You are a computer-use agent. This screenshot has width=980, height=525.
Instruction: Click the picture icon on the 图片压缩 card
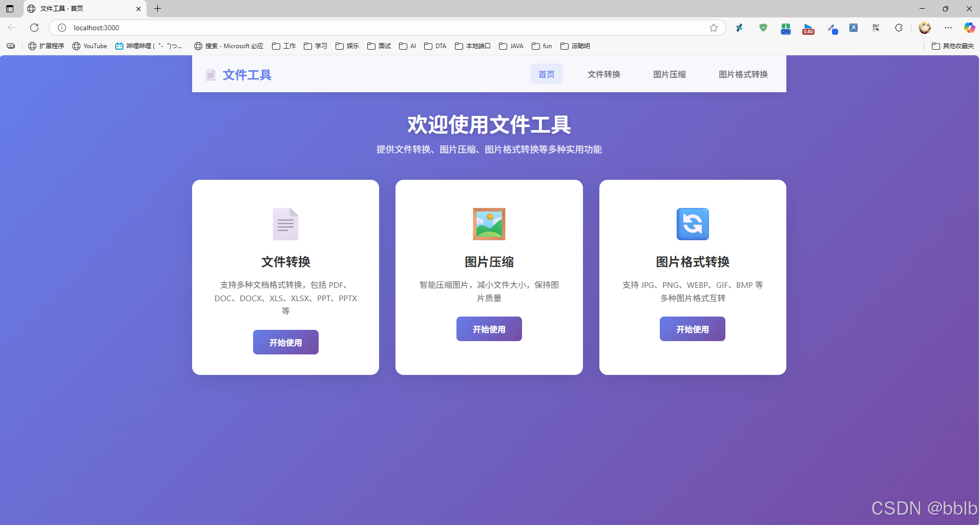click(489, 224)
